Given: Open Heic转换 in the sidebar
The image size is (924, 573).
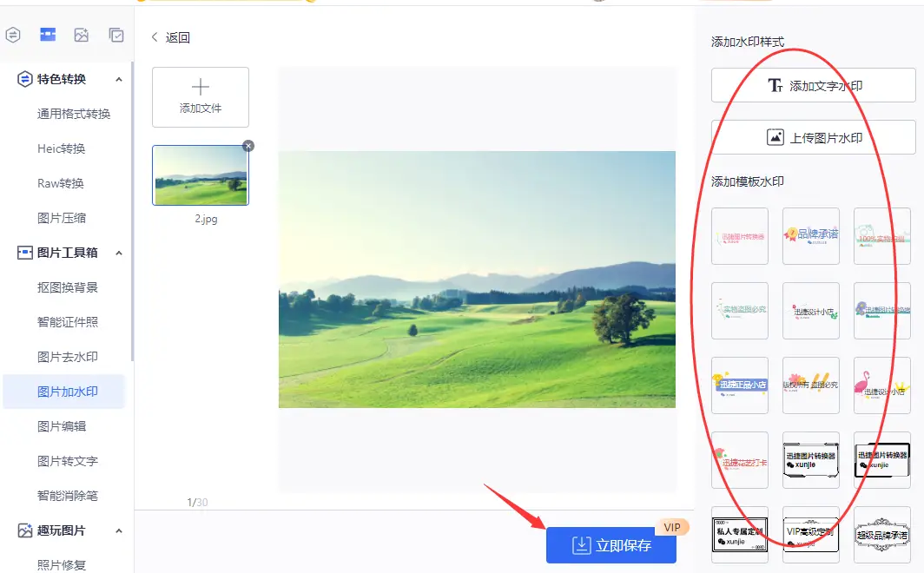Looking at the screenshot, I should click(62, 148).
